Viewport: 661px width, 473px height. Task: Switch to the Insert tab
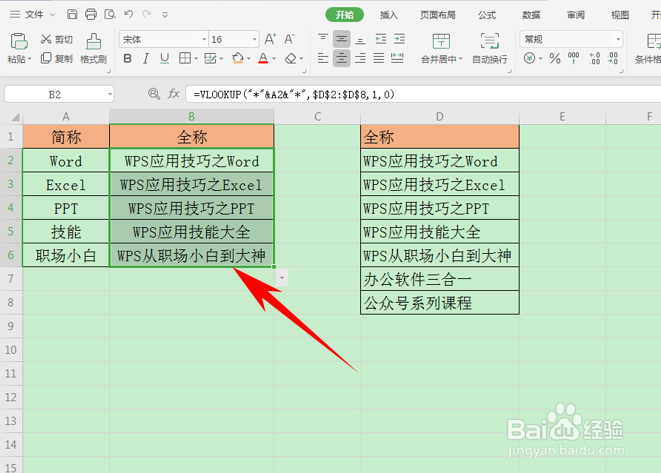pyautogui.click(x=388, y=15)
